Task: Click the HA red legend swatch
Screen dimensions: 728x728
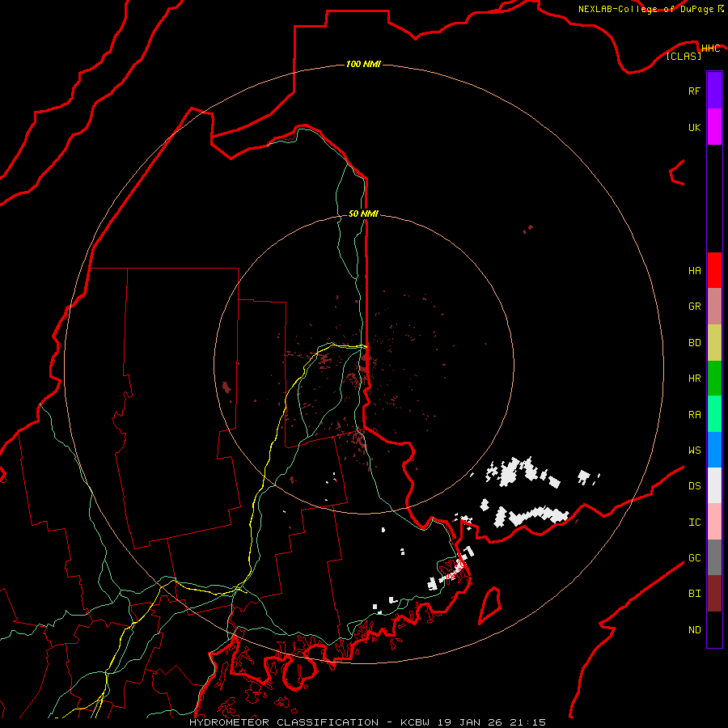Action: (x=714, y=270)
